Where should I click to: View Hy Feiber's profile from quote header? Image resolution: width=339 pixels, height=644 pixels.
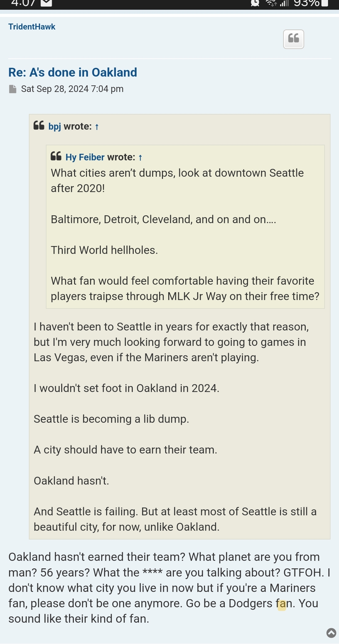(85, 157)
